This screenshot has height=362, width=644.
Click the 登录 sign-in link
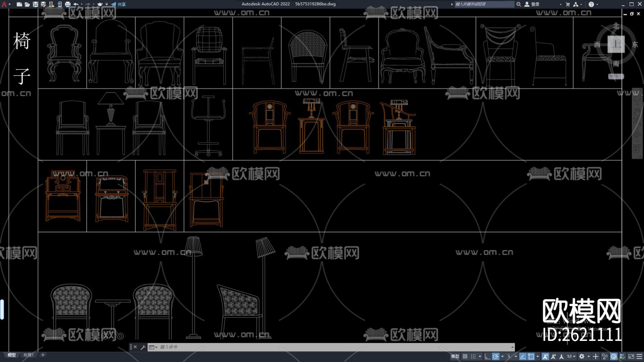tap(535, 4)
